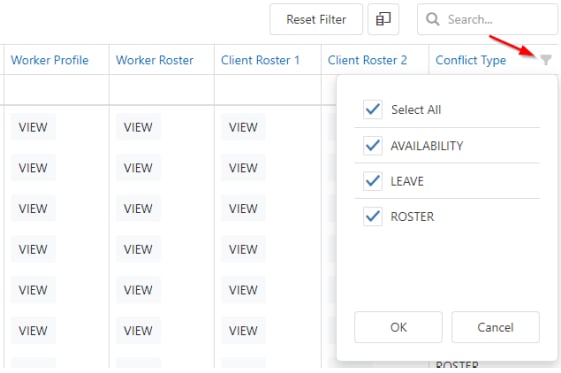
Task: Click the AVAILABILITY label in filter list
Action: [427, 146]
